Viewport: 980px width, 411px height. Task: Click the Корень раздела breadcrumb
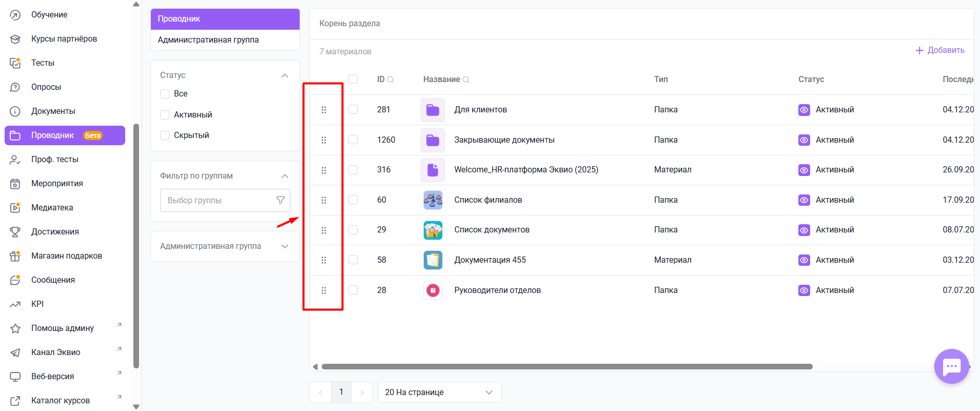pyautogui.click(x=349, y=24)
